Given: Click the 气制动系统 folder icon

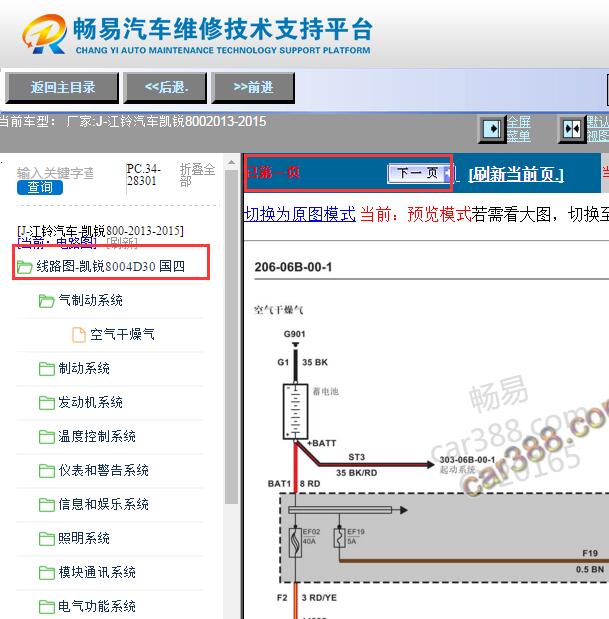Looking at the screenshot, I should pos(47,301).
